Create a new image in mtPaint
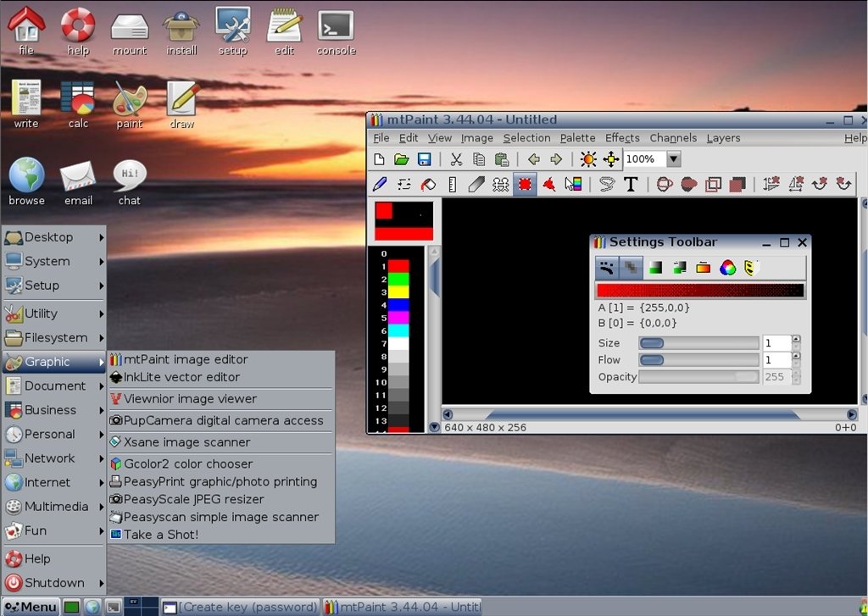Viewport: 868px width, 616px height. click(379, 159)
